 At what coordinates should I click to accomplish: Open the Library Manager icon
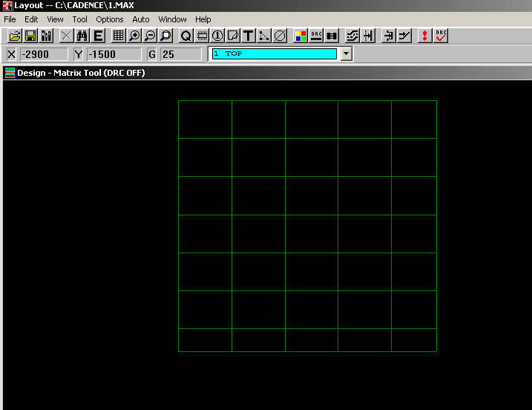point(46,36)
